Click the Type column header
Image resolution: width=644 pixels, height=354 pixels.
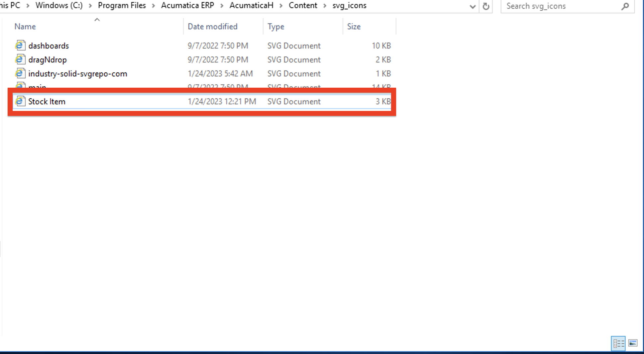[276, 26]
